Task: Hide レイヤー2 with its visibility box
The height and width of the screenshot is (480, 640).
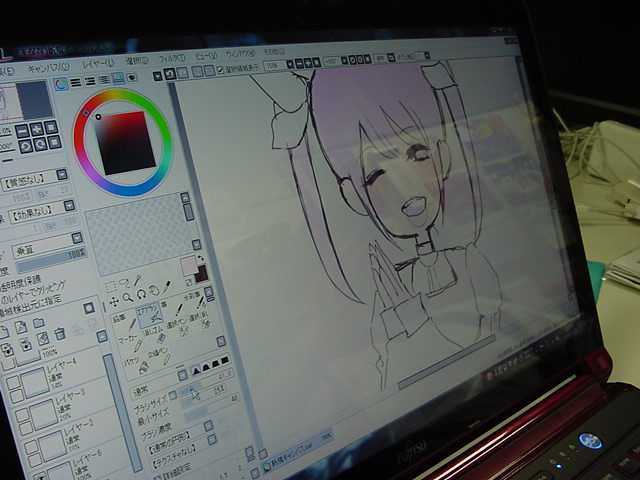Action: [31, 447]
